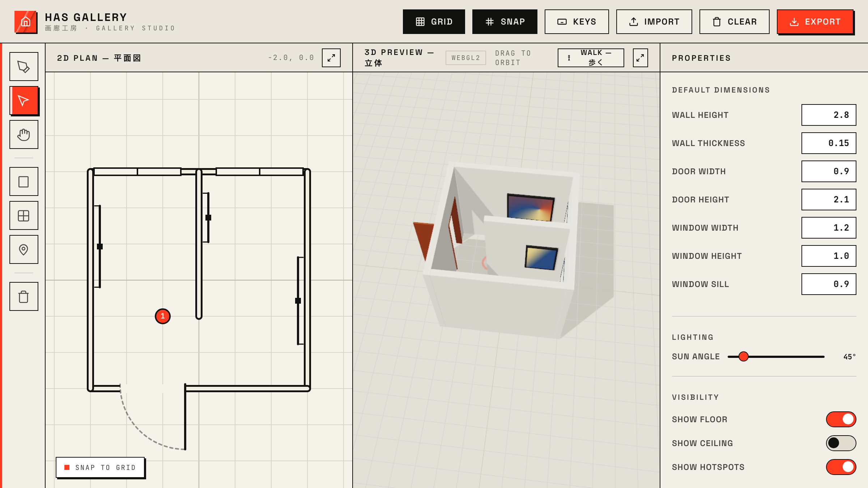This screenshot has height=488, width=868.
Task: Click the lower painting in 3D preview
Action: click(x=541, y=258)
